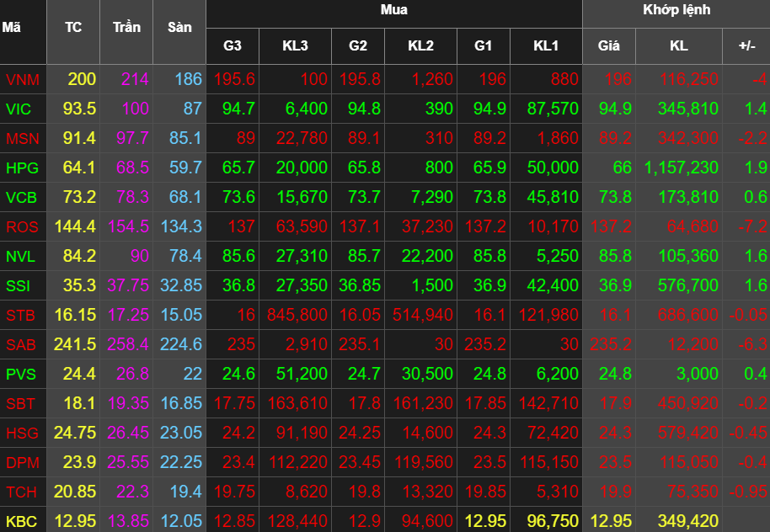Image resolution: width=770 pixels, height=532 pixels.
Task: Click the KL3 volume column header
Action: point(295,45)
